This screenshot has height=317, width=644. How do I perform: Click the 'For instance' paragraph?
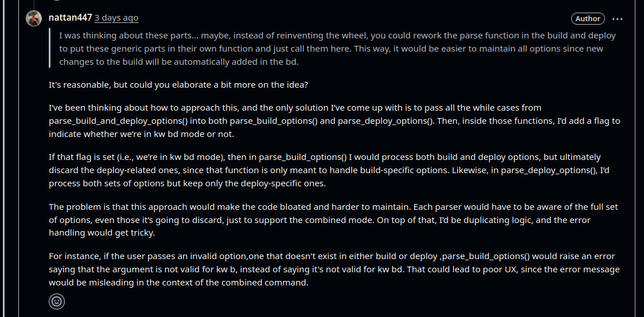coord(334,269)
